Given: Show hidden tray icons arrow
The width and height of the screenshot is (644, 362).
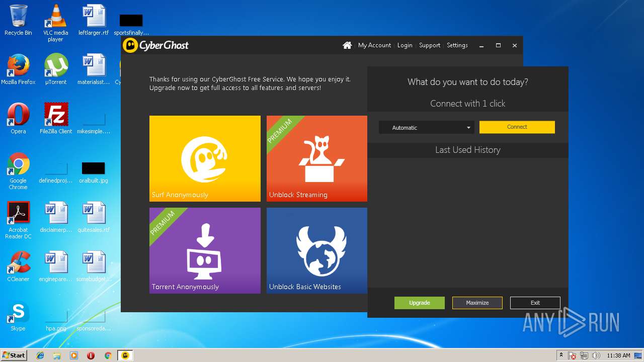Looking at the screenshot, I should pos(561,355).
